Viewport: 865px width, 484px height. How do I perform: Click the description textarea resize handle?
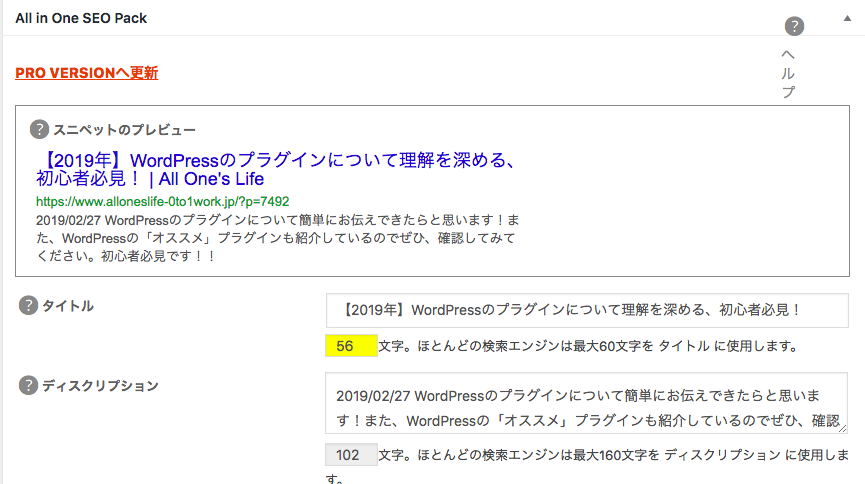[x=842, y=427]
